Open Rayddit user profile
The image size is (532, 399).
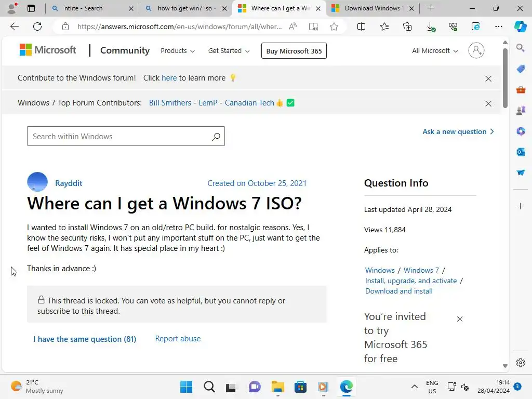pos(69,183)
